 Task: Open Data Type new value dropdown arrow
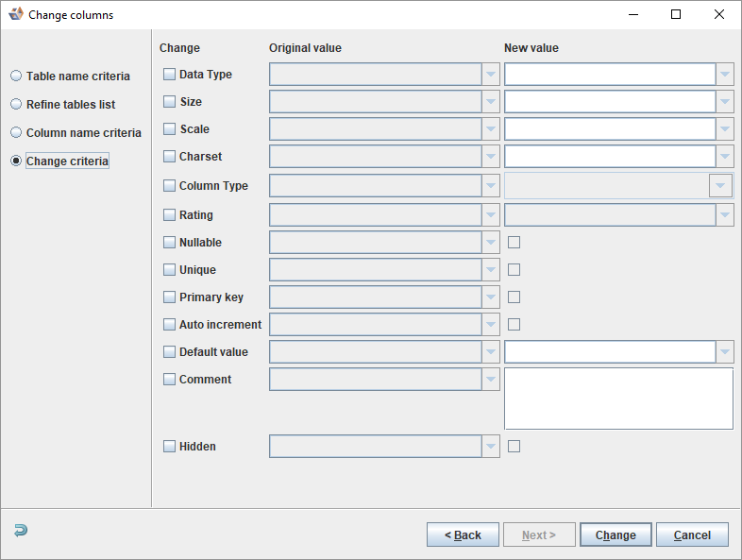pos(725,75)
